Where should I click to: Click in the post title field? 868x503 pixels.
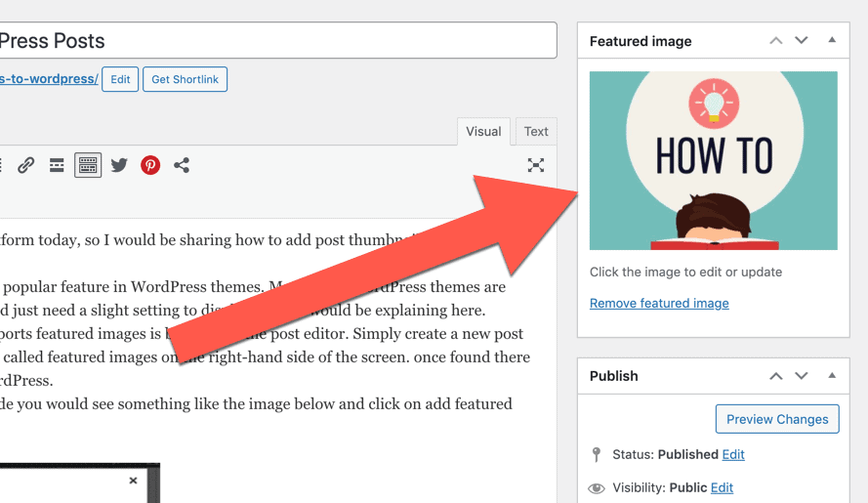[276, 40]
